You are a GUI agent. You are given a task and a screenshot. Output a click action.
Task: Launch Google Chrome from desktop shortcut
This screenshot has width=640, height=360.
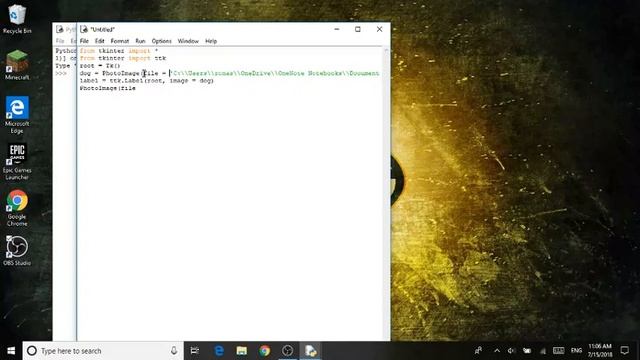(17, 208)
